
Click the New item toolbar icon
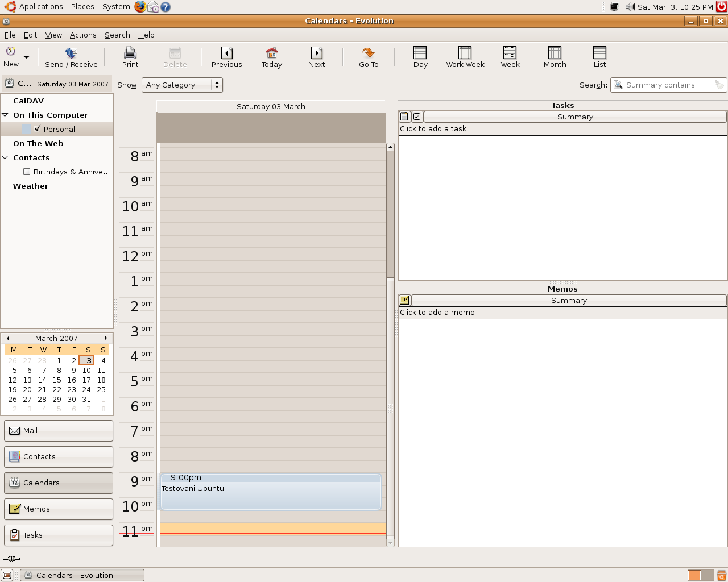pos(11,52)
